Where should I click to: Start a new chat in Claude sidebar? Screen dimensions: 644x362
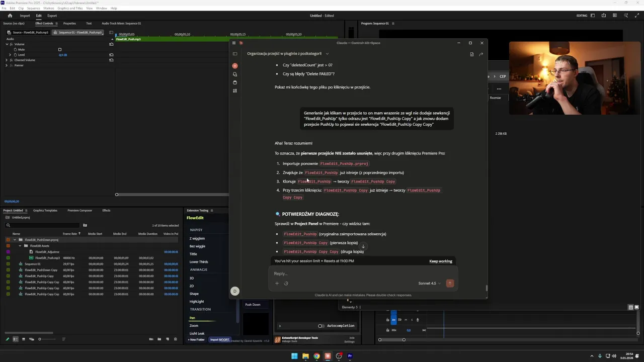tap(234, 66)
